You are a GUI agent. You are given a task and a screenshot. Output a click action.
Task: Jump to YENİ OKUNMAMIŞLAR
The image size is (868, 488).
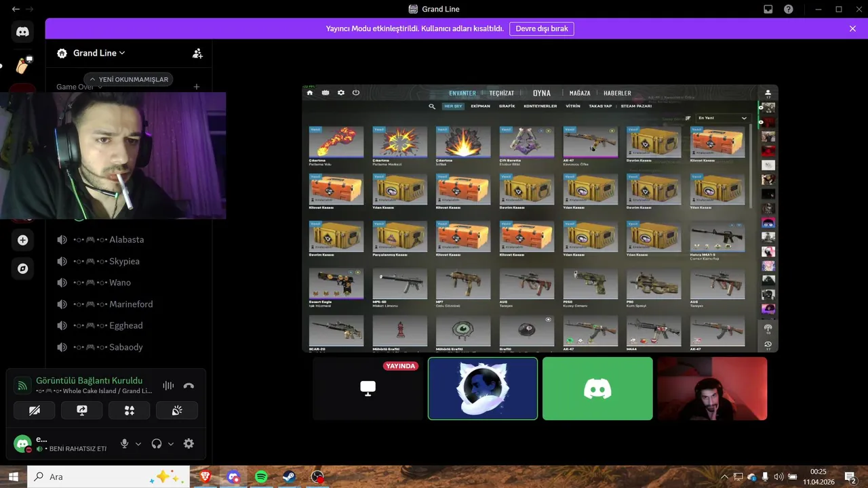(x=129, y=79)
